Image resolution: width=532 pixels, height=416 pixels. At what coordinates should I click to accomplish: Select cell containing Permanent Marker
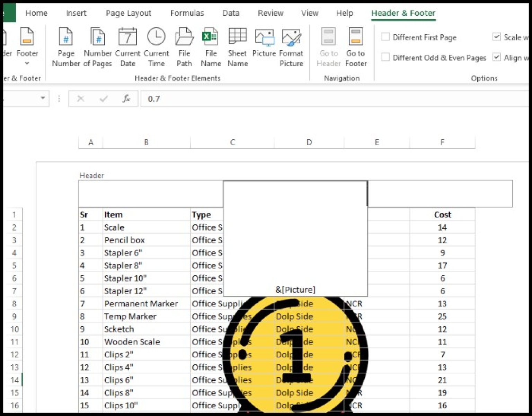coord(141,303)
